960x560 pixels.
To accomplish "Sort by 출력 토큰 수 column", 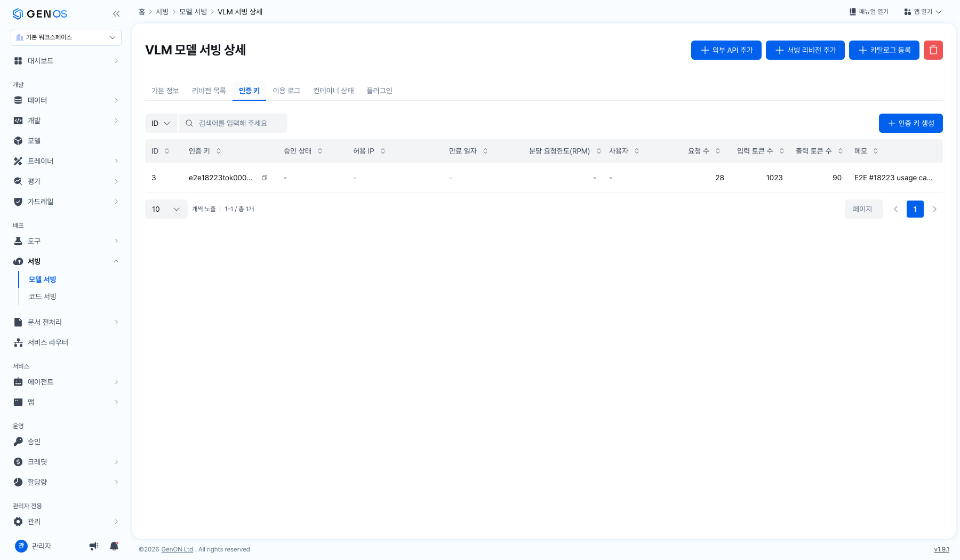I will 841,151.
